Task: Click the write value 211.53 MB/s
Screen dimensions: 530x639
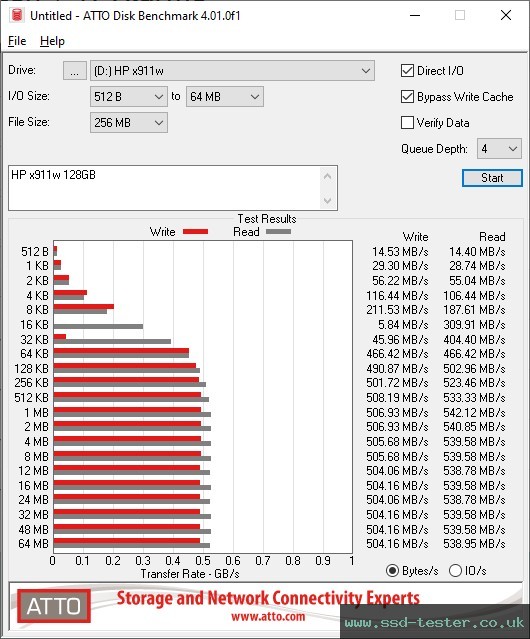Action: click(397, 310)
